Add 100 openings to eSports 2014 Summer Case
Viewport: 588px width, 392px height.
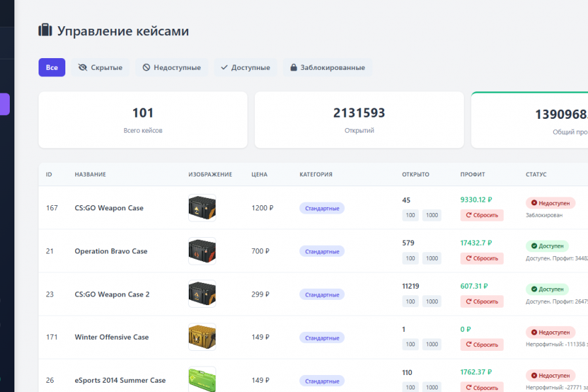(410, 387)
